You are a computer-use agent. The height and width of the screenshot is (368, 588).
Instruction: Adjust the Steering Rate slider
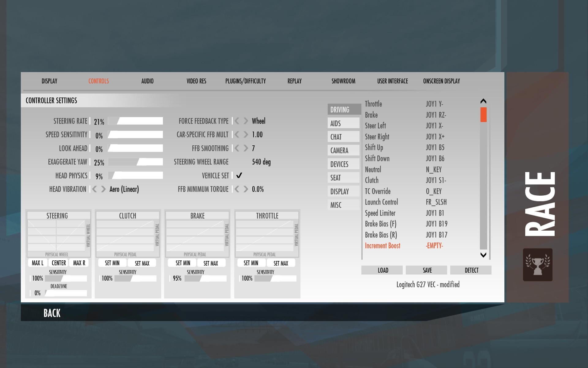tap(136, 121)
